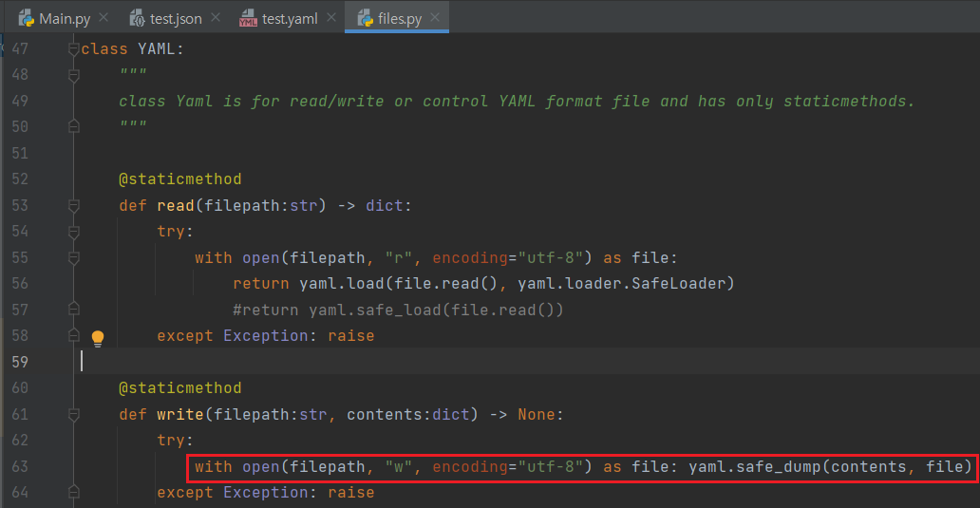
Task: Click the yellow lightbulb quick-fix icon
Action: pos(98,339)
